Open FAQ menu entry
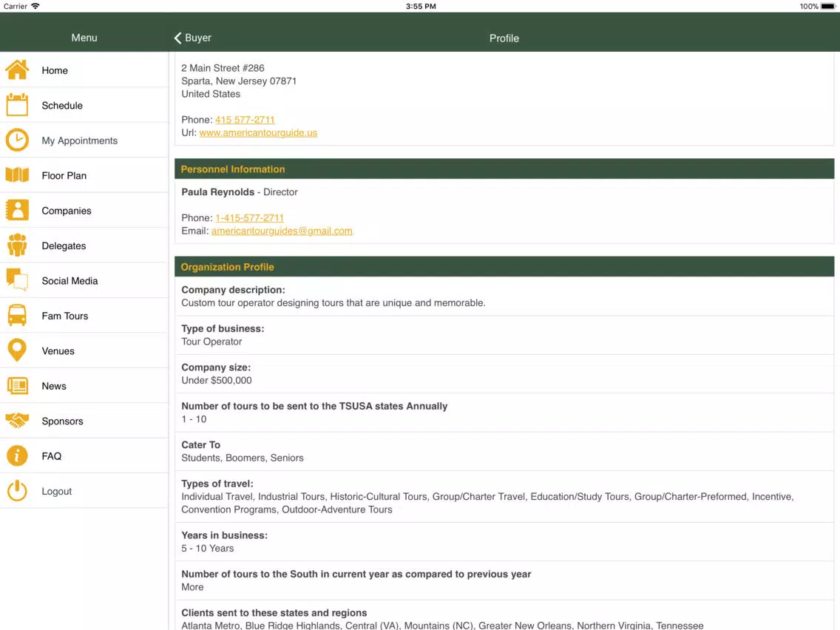 pyautogui.click(x=84, y=456)
